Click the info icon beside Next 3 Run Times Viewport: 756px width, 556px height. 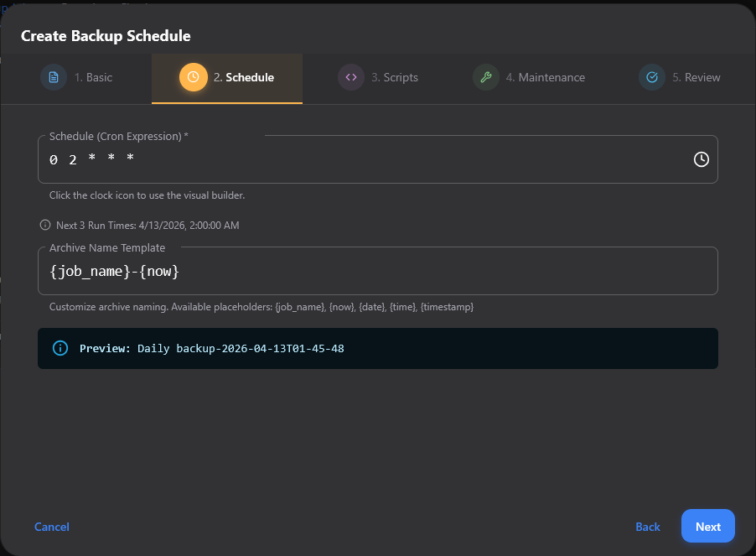[43, 225]
